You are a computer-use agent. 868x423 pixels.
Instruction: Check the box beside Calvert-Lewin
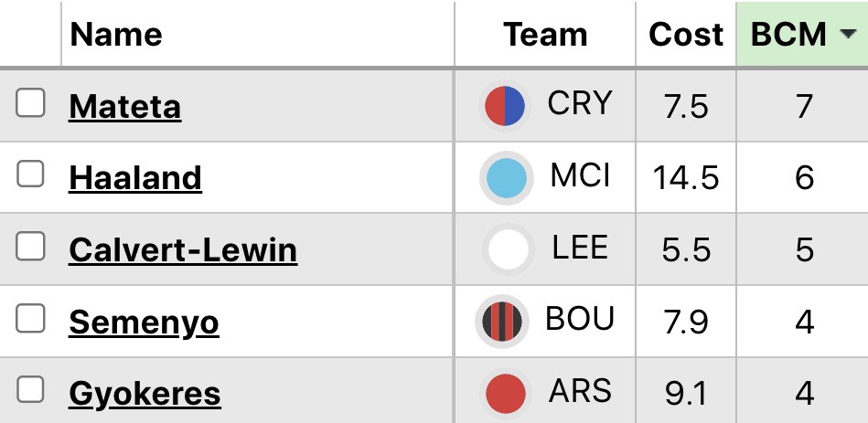click(31, 246)
